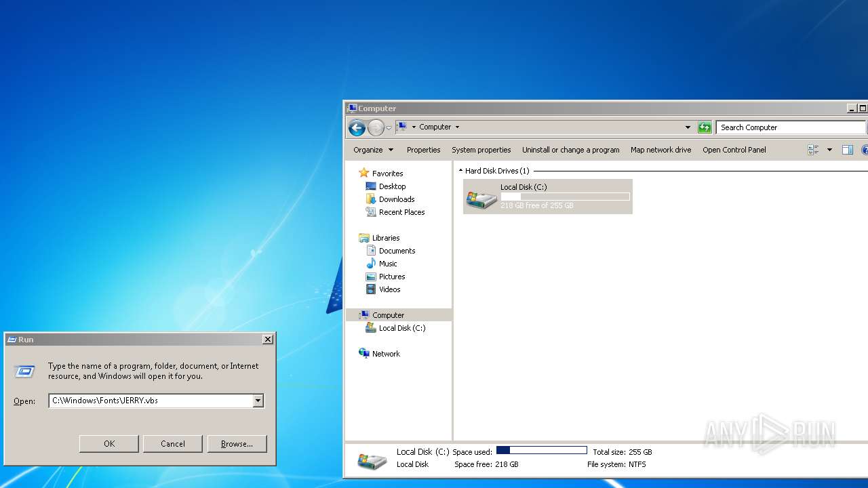
Task: Choose Map network drive
Action: tap(660, 150)
